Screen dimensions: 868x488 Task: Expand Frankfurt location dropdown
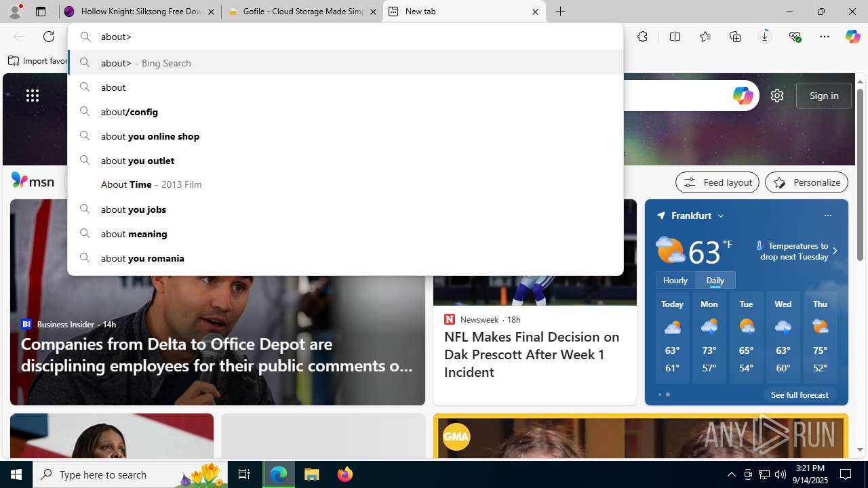(721, 216)
